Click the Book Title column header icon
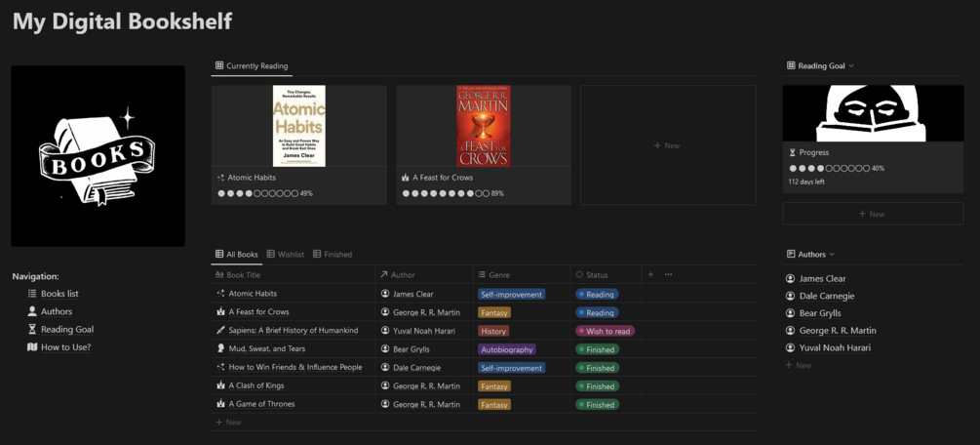This screenshot has height=445, width=980. (219, 275)
